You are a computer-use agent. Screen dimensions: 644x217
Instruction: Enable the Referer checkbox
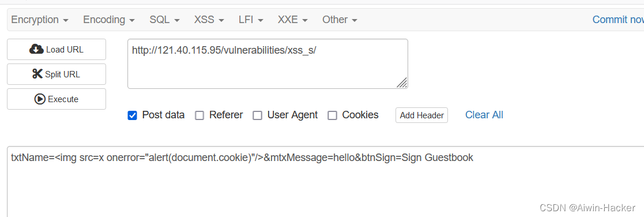pos(199,115)
